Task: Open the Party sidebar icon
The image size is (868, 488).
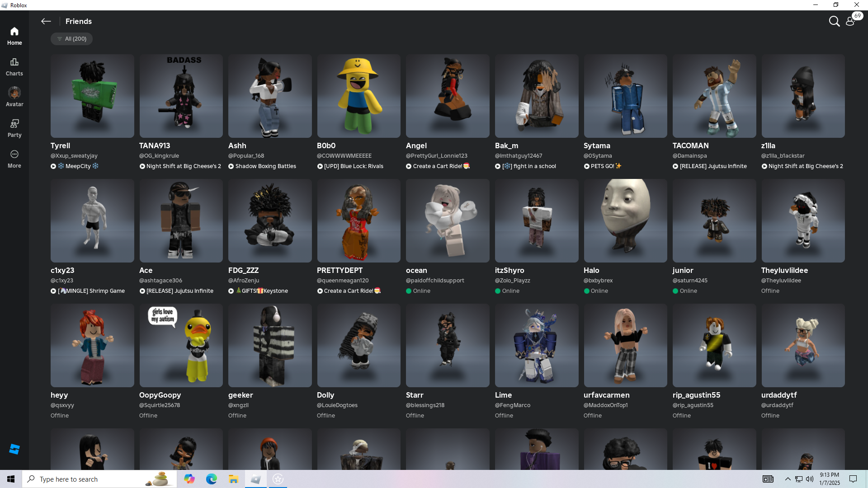Action: (x=14, y=128)
